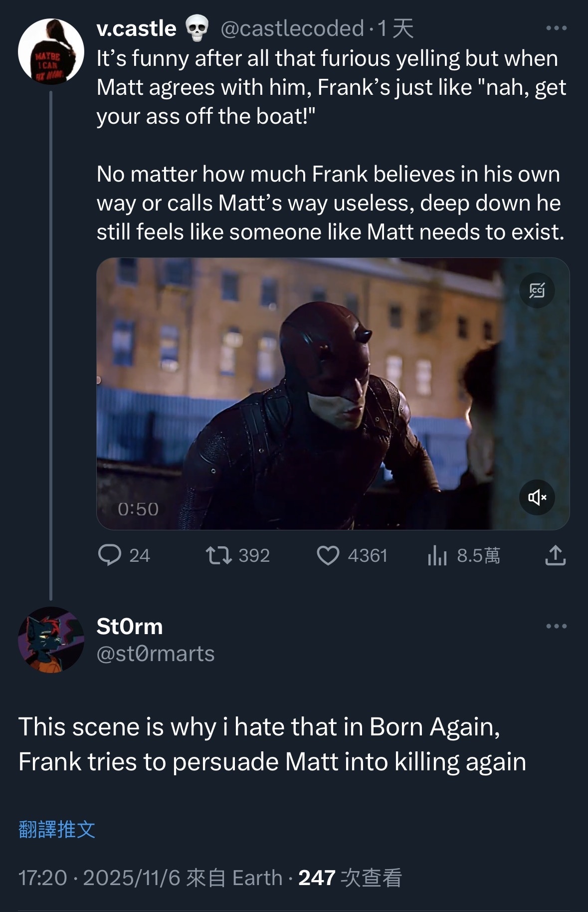
Task: Play the Daredevil video clip
Action: tap(333, 394)
